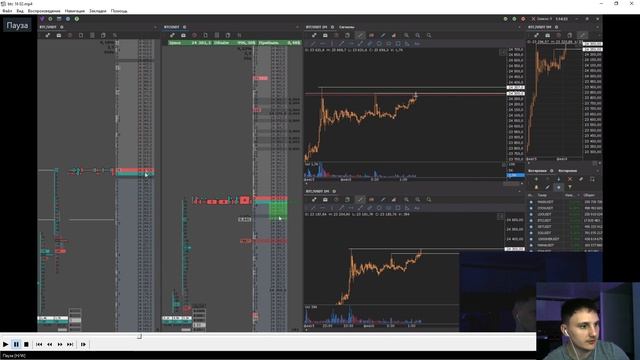Image resolution: width=640 pixels, height=360 pixels.
Task: Open the Файл menu in the player
Action: pos(7,11)
